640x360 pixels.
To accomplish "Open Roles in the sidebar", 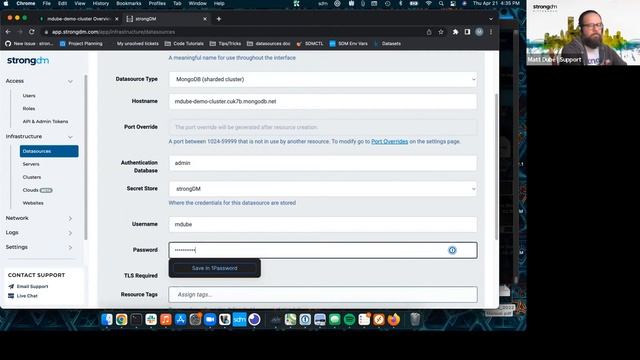I will pyautogui.click(x=29, y=109).
